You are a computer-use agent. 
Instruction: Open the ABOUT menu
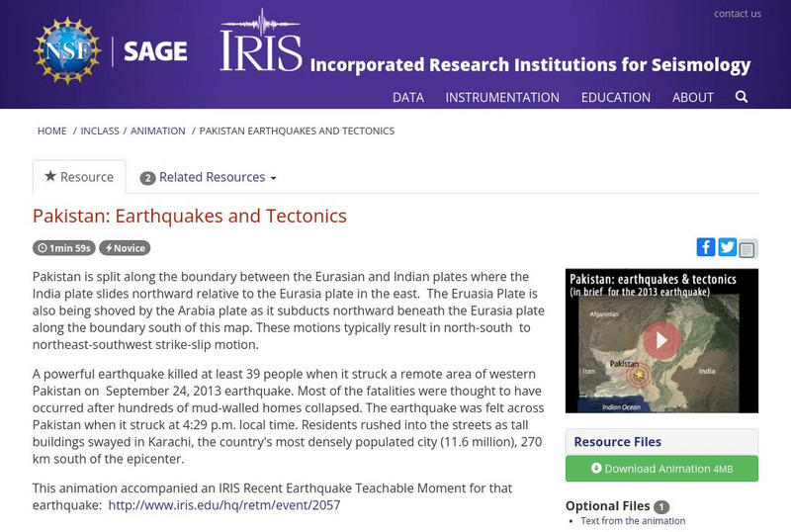coord(693,98)
